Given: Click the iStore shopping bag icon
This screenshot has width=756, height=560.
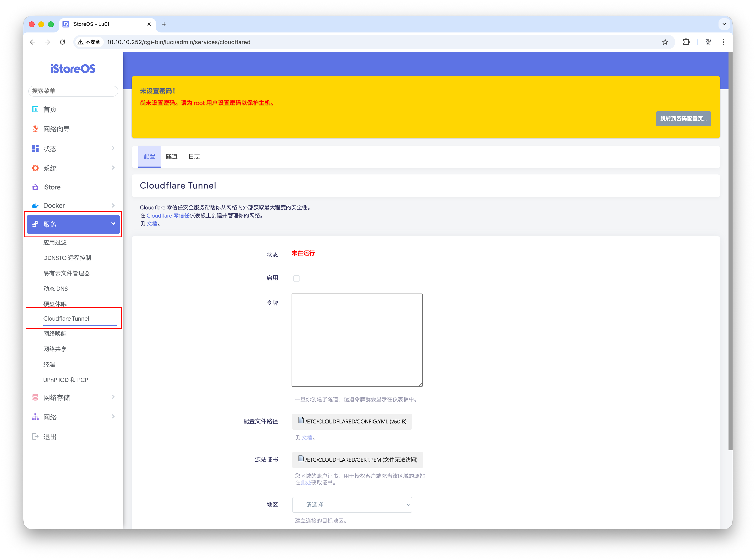Looking at the screenshot, I should pos(35,187).
